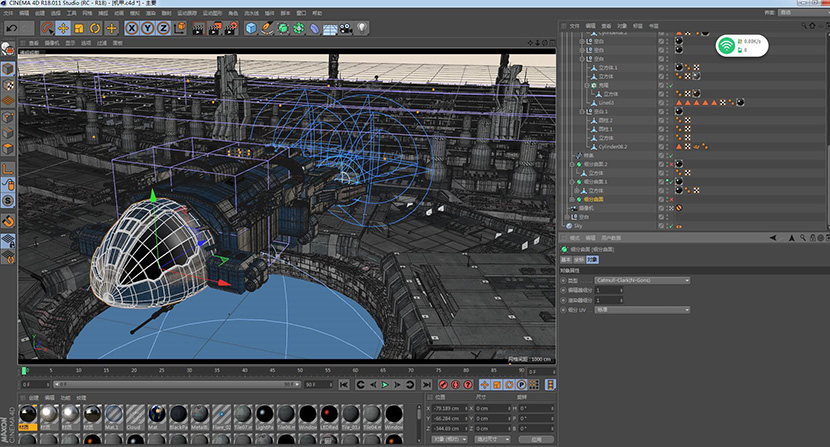Click the Render View clapperboard icon
This screenshot has width=830, height=447.
197,28
